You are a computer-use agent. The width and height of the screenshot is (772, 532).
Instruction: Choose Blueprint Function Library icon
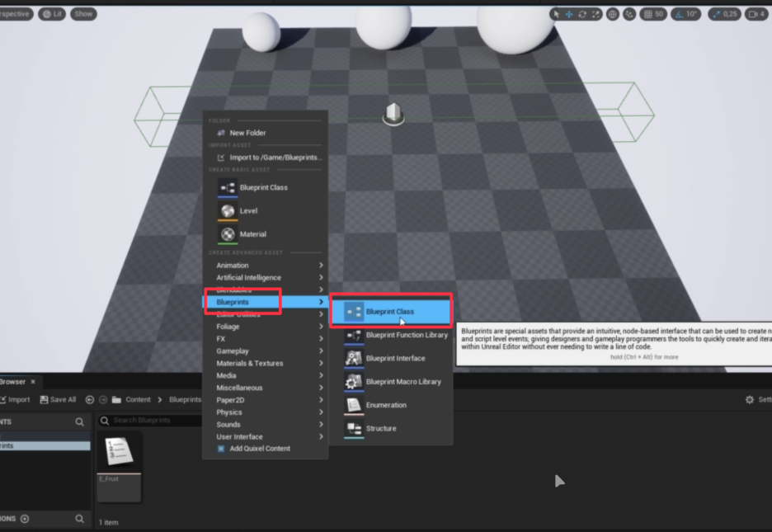coord(354,335)
